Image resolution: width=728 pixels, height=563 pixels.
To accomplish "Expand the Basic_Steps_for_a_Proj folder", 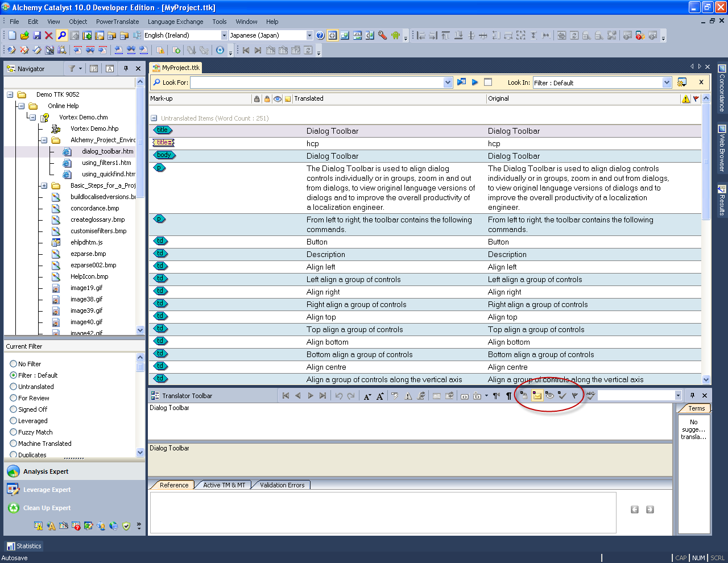I will 44,185.
